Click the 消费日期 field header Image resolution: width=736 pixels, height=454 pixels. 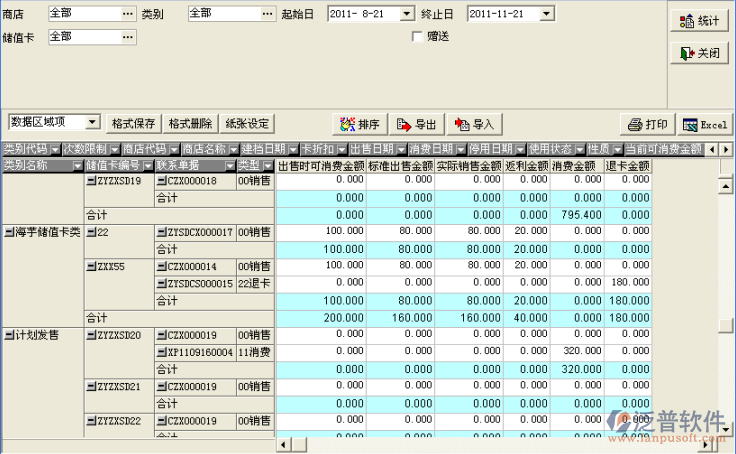430,149
